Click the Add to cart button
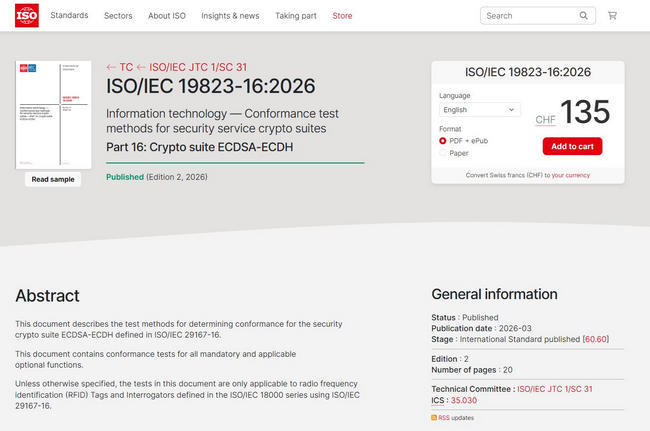650x431 pixels. tap(572, 146)
